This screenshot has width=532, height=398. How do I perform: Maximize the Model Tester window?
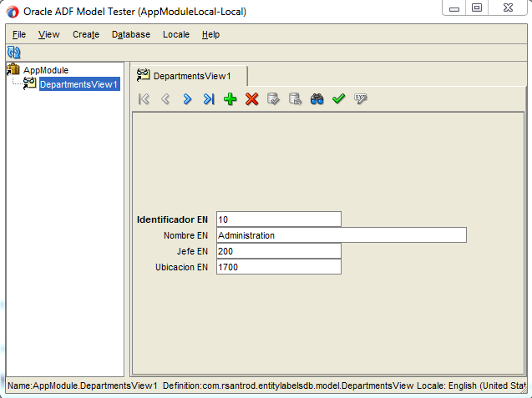click(x=477, y=8)
